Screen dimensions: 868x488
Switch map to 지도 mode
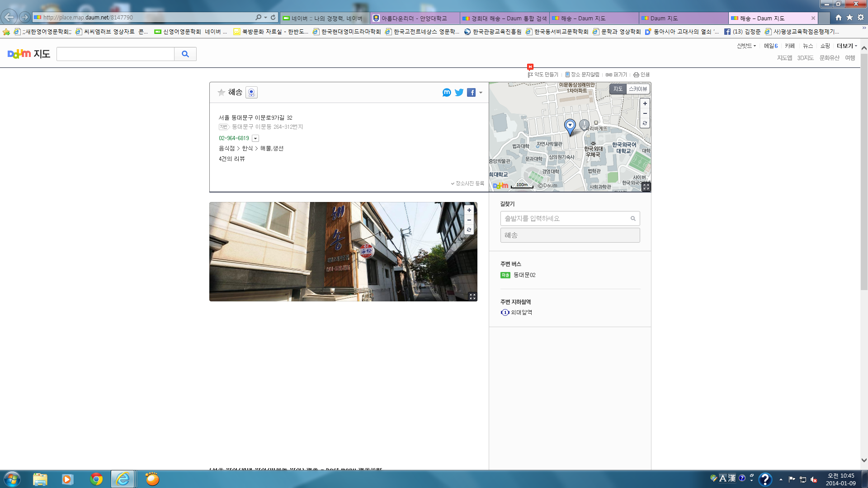pyautogui.click(x=618, y=89)
